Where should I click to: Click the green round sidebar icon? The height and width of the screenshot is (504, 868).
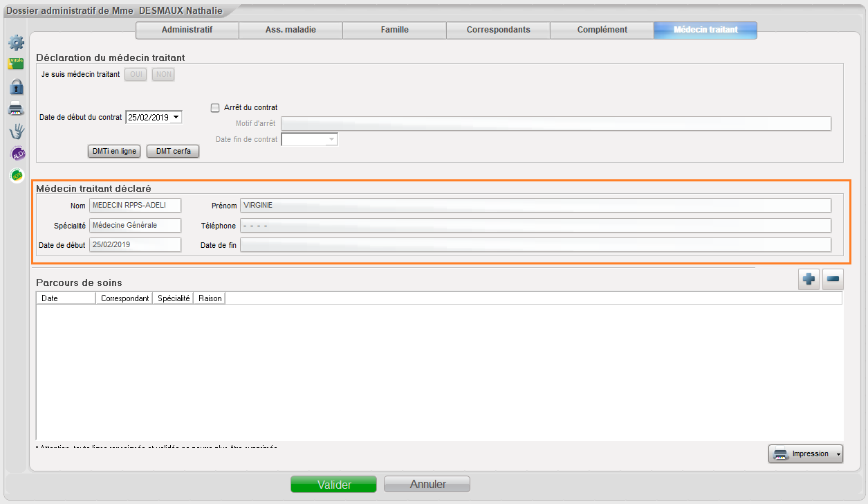pyautogui.click(x=17, y=175)
